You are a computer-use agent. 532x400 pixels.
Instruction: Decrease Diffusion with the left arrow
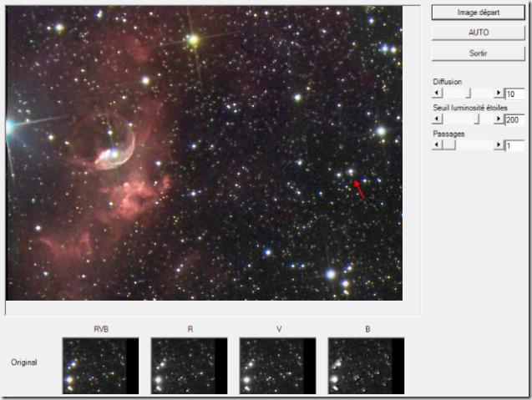[437, 94]
